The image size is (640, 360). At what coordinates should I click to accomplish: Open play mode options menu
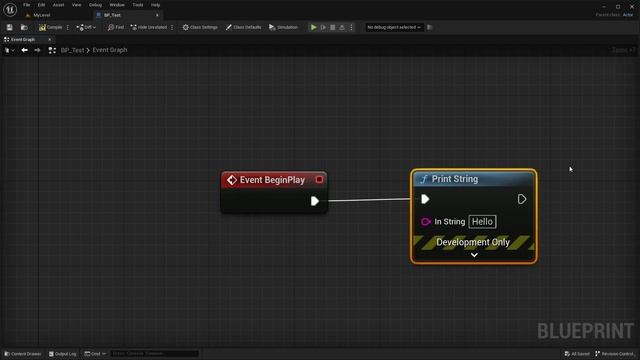351,27
